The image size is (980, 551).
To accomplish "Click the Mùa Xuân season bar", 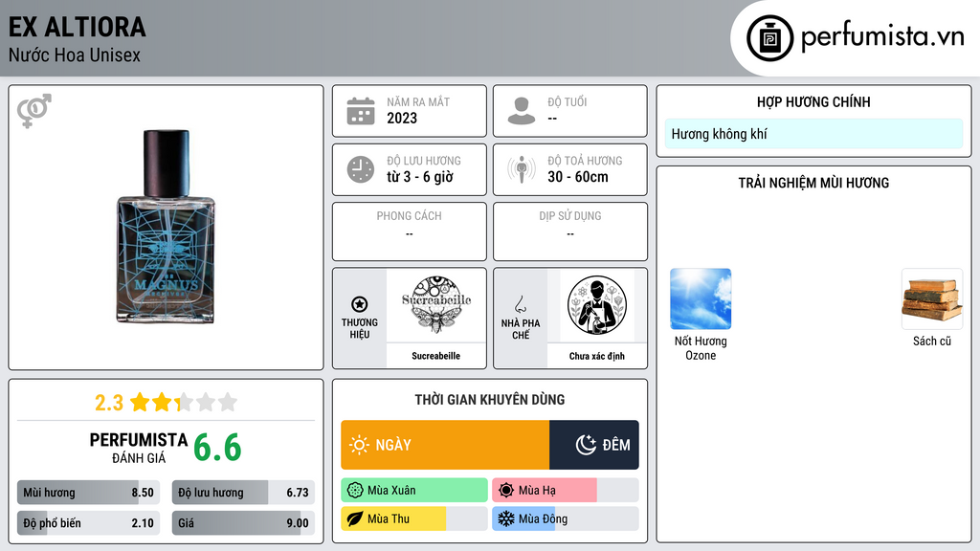I will (x=414, y=491).
